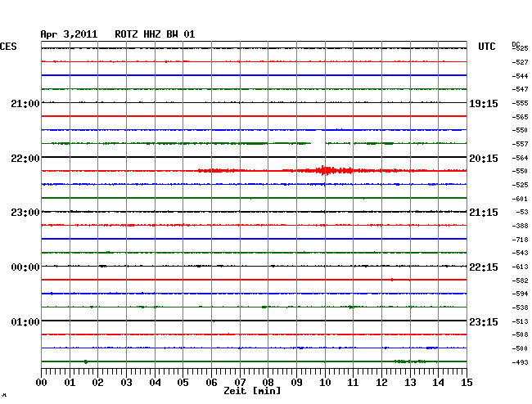
Task: Click the DC offset value "-613"
Action: pos(520,267)
